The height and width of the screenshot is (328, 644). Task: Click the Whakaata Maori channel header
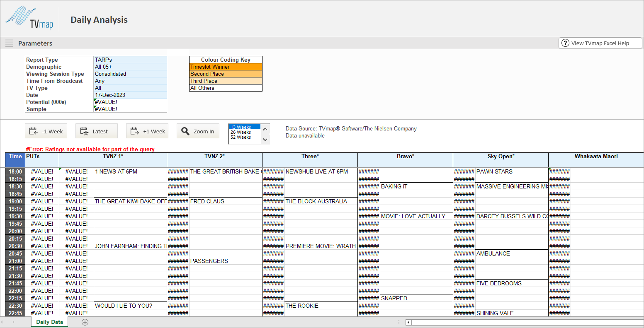(x=596, y=160)
